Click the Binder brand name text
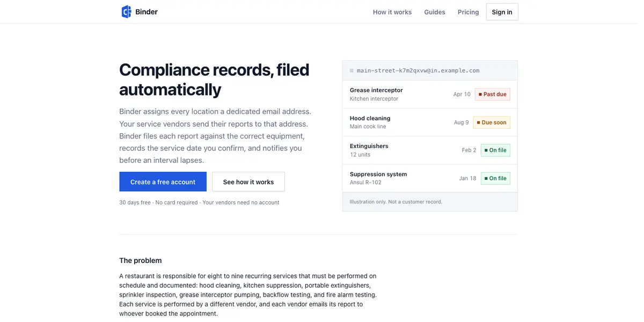 147,12
